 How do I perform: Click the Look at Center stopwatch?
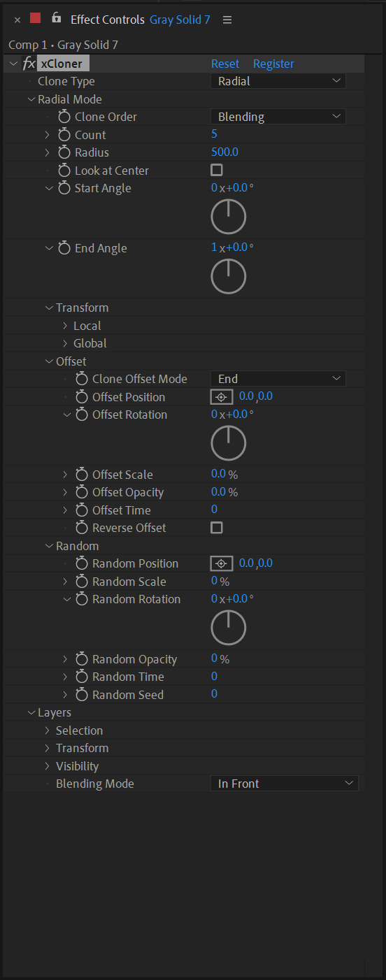pos(64,170)
